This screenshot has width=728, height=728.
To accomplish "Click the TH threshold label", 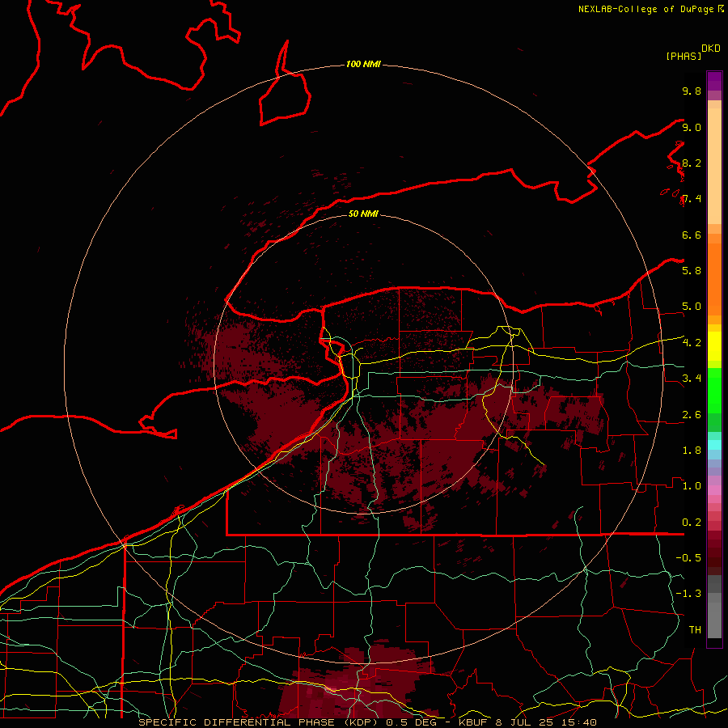I will 695,630.
